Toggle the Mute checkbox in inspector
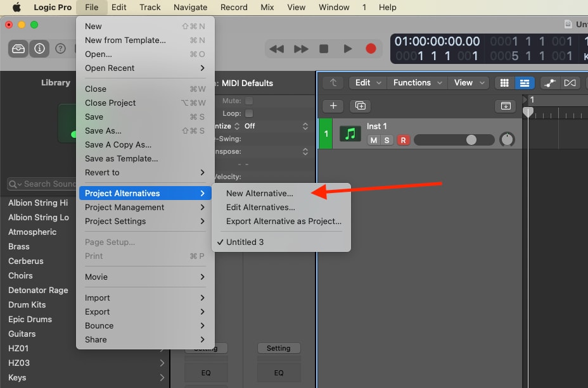The height and width of the screenshot is (388, 588). click(248, 101)
